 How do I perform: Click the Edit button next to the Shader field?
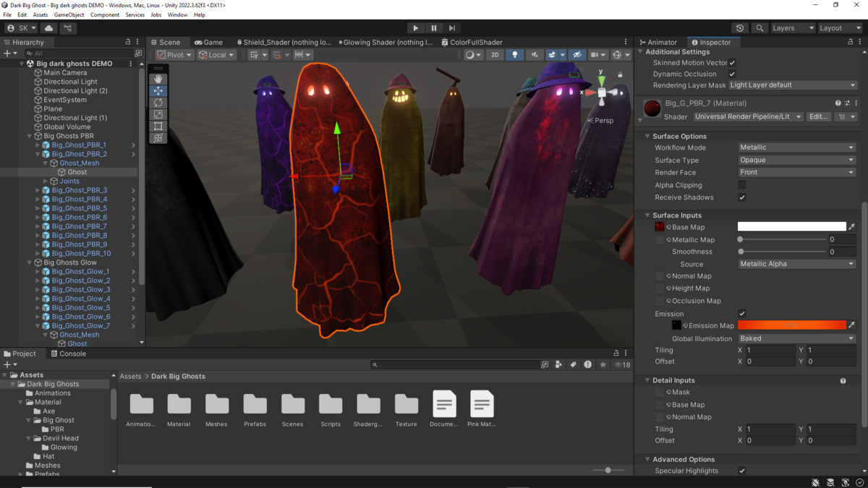(x=818, y=116)
